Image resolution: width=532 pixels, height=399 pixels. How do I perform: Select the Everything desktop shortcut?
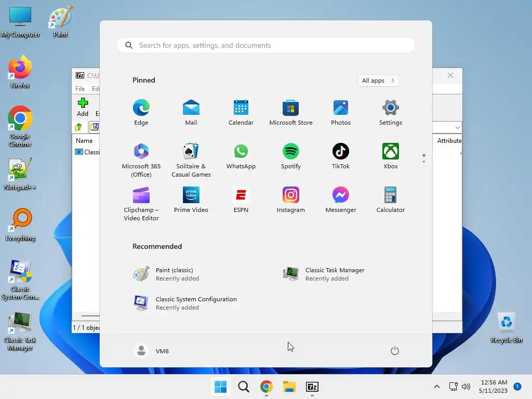[x=20, y=224]
